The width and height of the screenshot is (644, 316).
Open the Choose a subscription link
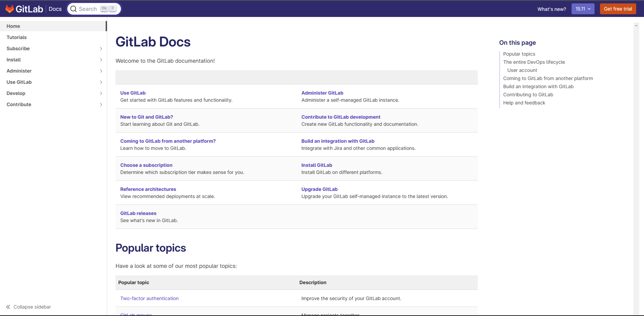click(x=146, y=165)
